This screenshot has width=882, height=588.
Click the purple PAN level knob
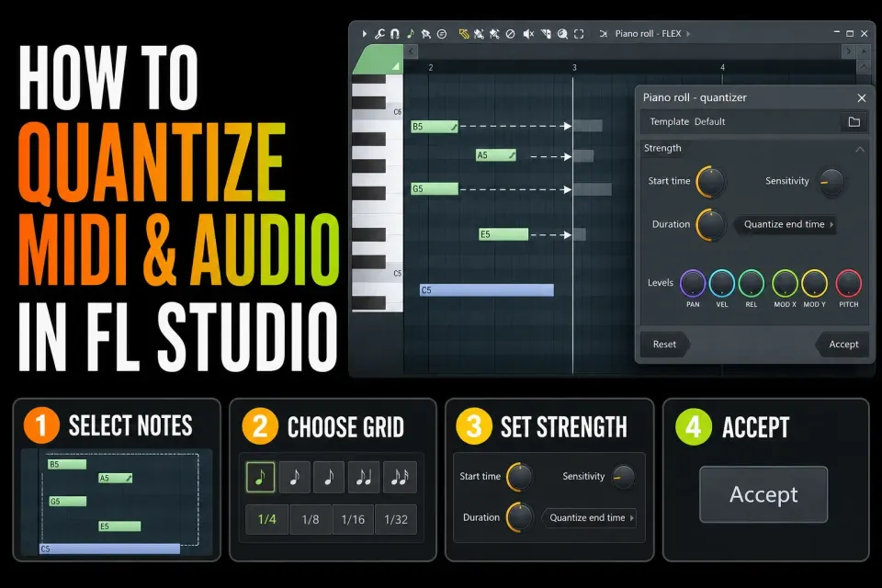pyautogui.click(x=693, y=283)
